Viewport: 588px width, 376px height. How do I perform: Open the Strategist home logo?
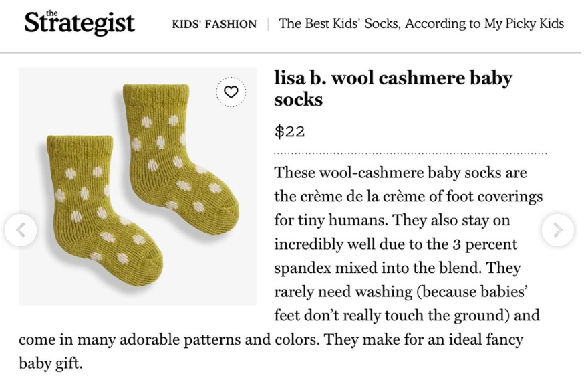[80, 23]
